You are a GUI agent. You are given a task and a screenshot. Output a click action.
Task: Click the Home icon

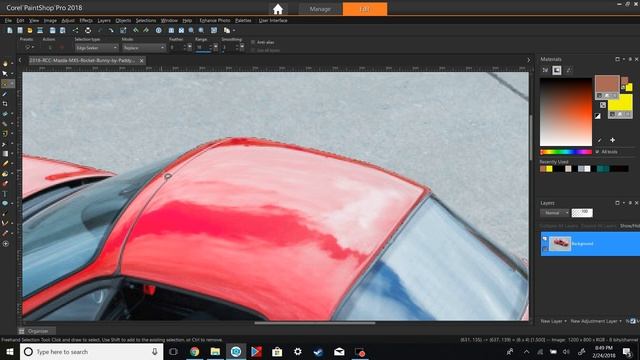coord(278,9)
